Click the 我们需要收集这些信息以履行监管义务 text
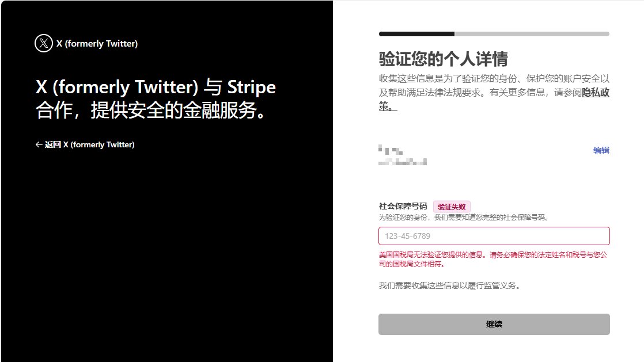This screenshot has width=644, height=362. click(450, 285)
